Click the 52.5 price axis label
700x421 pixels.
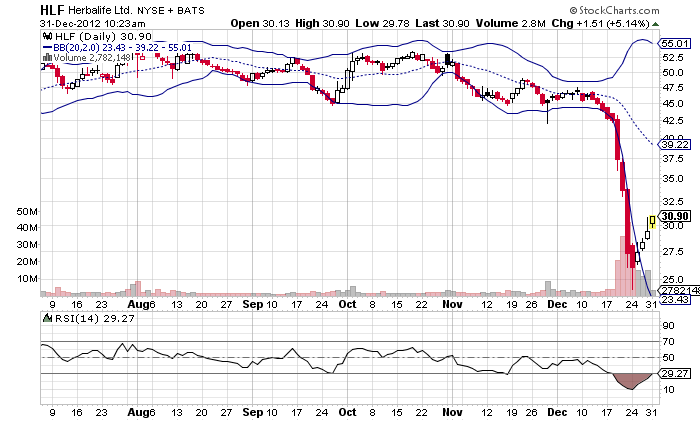(673, 58)
